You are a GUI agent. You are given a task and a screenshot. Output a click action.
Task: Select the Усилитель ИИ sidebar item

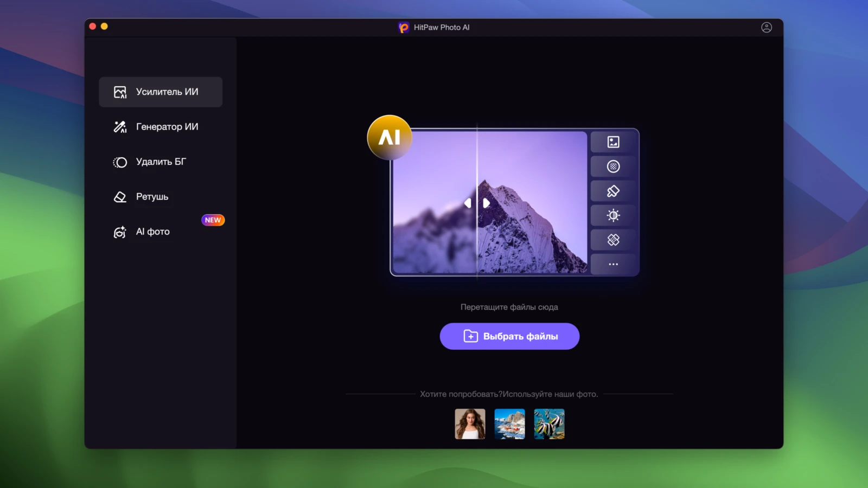coord(161,92)
